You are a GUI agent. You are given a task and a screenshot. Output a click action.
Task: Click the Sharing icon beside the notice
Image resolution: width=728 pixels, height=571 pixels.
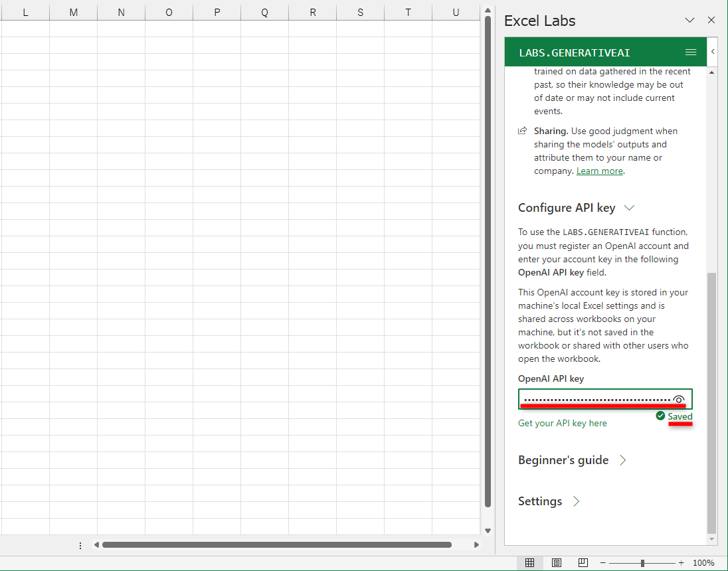522,131
